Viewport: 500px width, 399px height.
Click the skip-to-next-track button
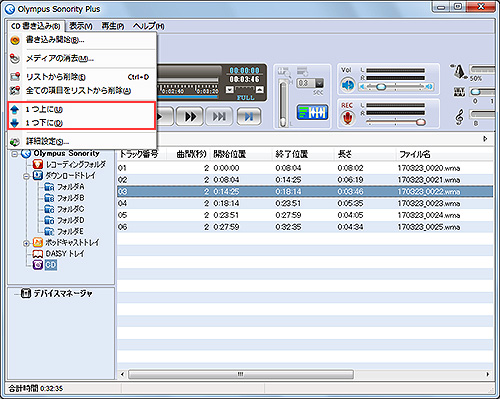pos(219,117)
